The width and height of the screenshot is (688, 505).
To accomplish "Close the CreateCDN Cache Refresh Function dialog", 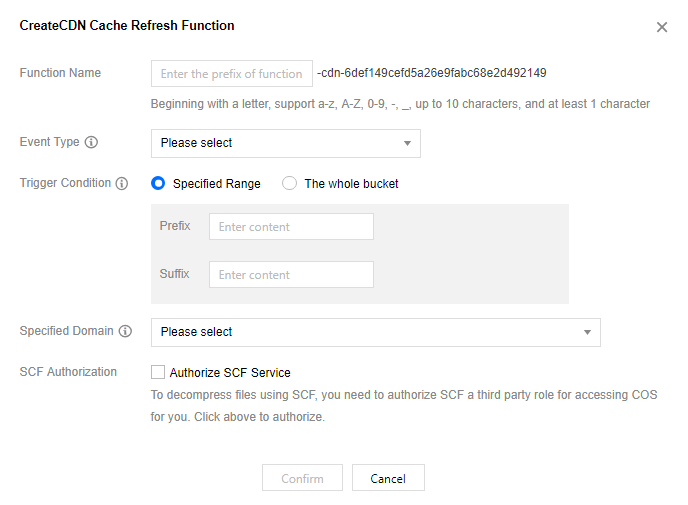I will (662, 28).
